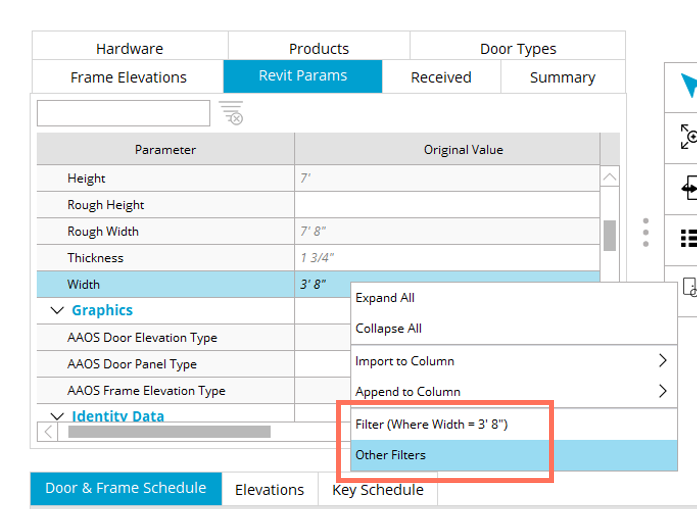Click the clear filter icon
This screenshot has height=509, width=697.
click(x=231, y=113)
